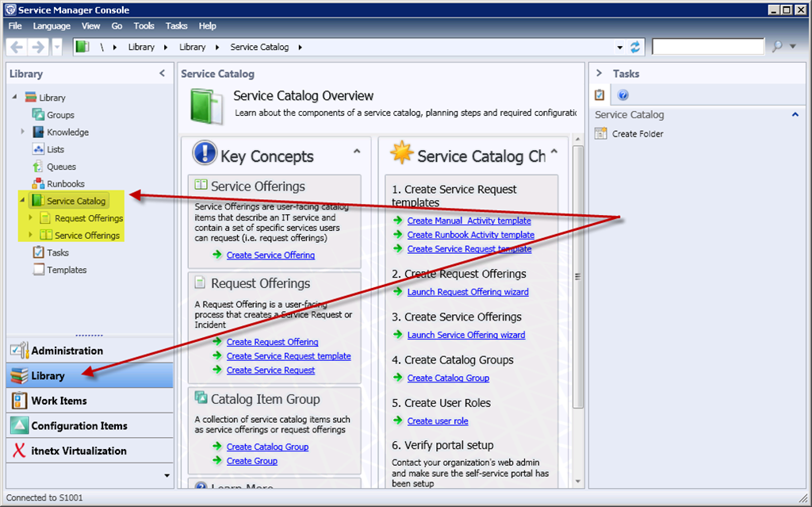812x507 pixels.
Task: Open the Tools menu
Action: tap(144, 26)
